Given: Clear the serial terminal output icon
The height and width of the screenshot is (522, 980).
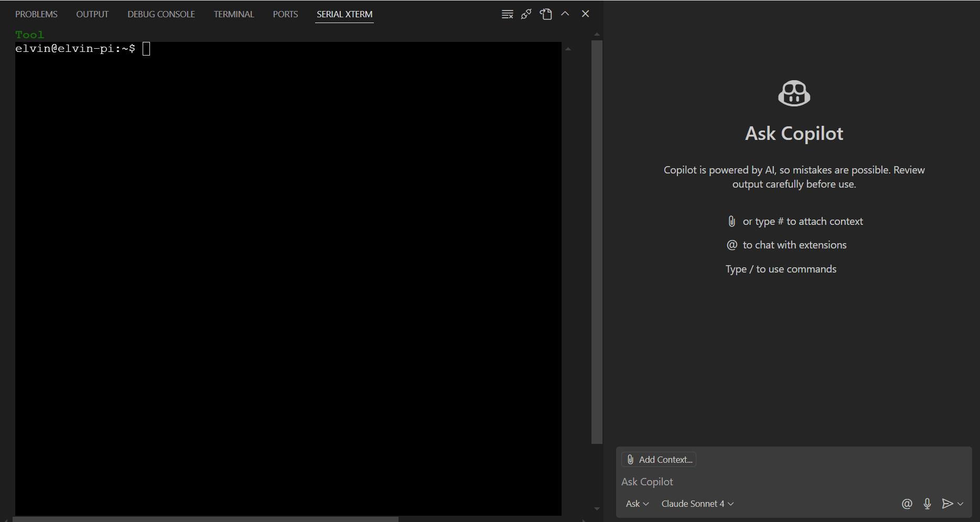Looking at the screenshot, I should (507, 14).
